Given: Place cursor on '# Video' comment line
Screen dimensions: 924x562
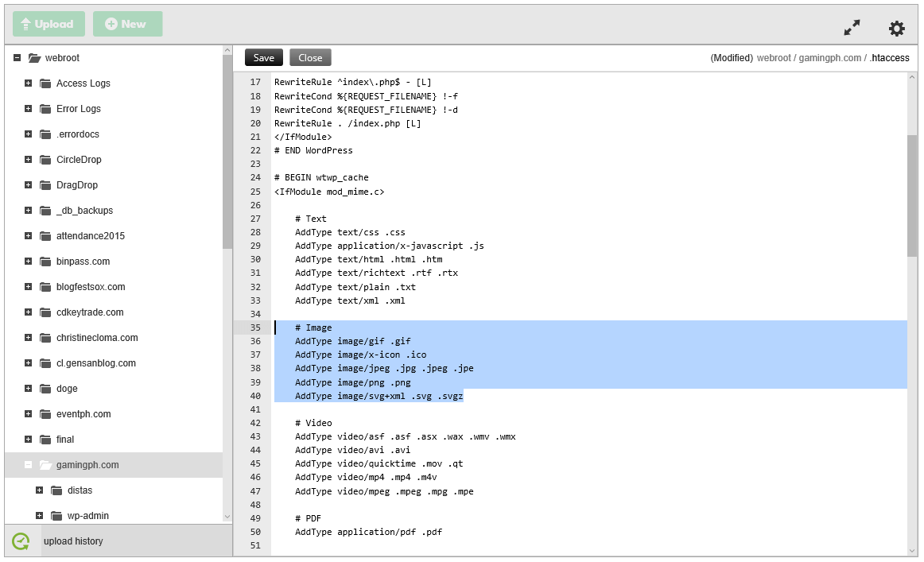Looking at the screenshot, I should 313,423.
